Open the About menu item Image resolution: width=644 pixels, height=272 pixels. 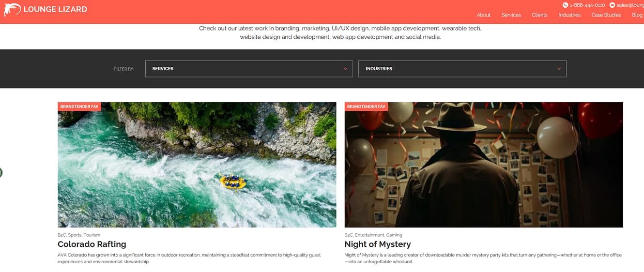[x=483, y=15]
